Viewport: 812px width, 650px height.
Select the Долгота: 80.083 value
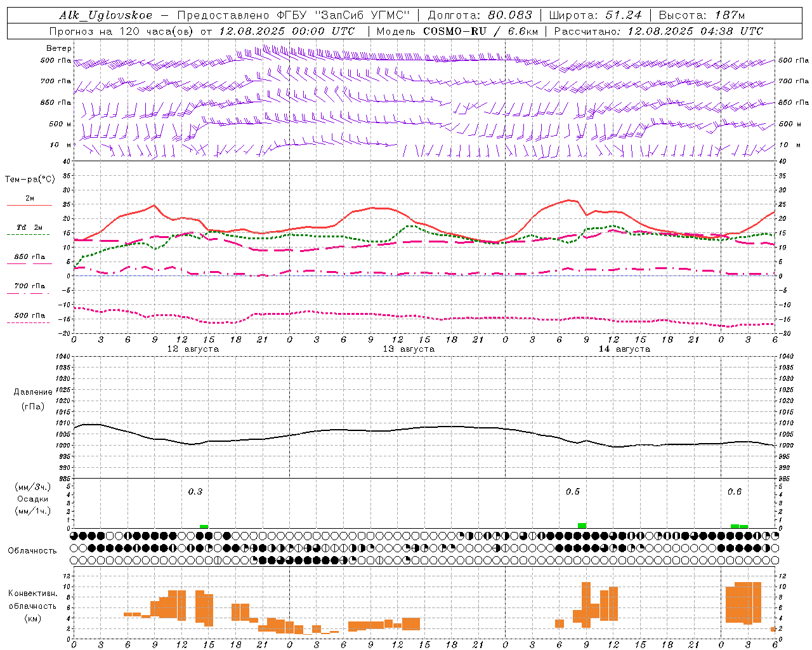click(x=480, y=15)
